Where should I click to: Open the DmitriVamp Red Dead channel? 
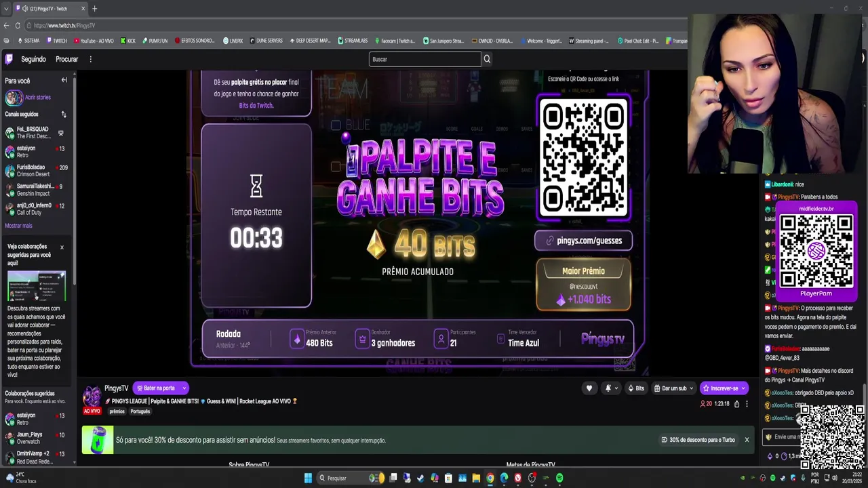[36, 457]
